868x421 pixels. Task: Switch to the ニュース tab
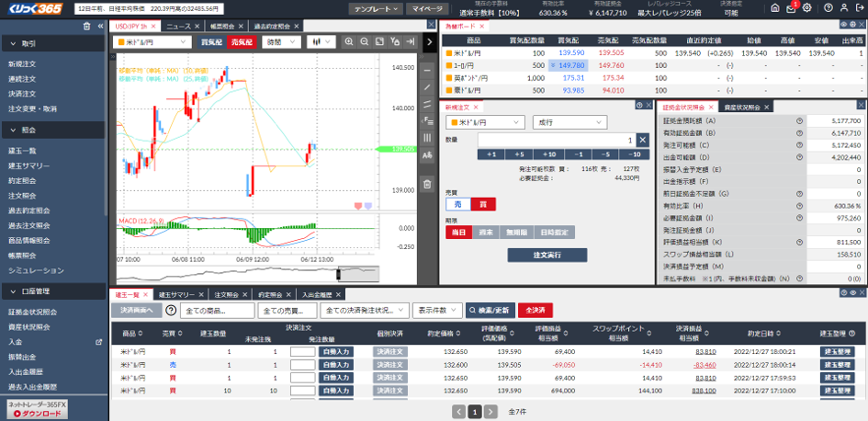click(x=178, y=26)
